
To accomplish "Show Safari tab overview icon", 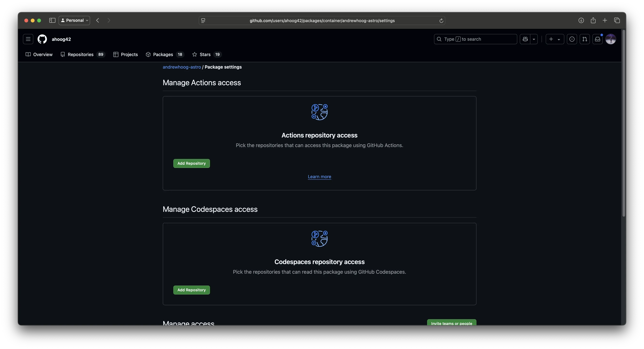I will coord(617,20).
